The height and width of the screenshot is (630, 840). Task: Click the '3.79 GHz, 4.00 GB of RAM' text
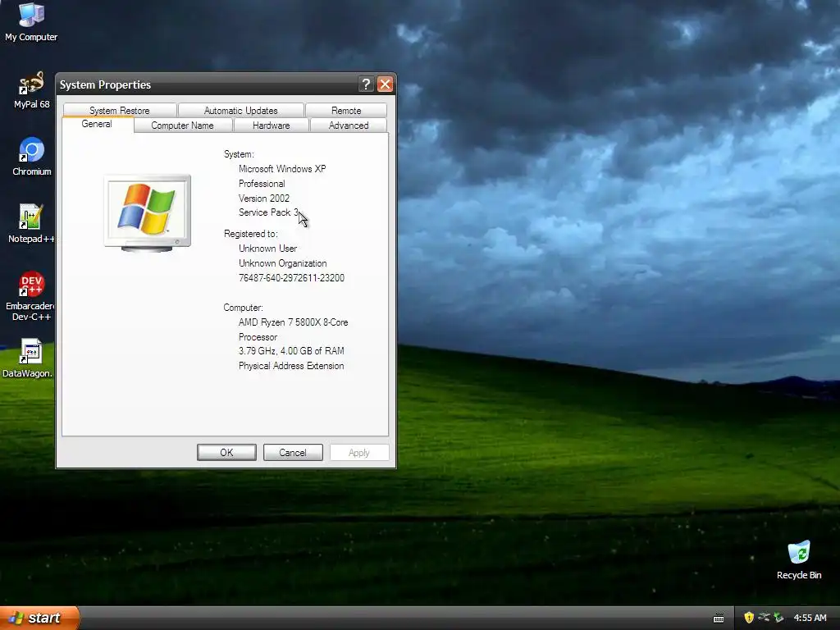pos(291,351)
